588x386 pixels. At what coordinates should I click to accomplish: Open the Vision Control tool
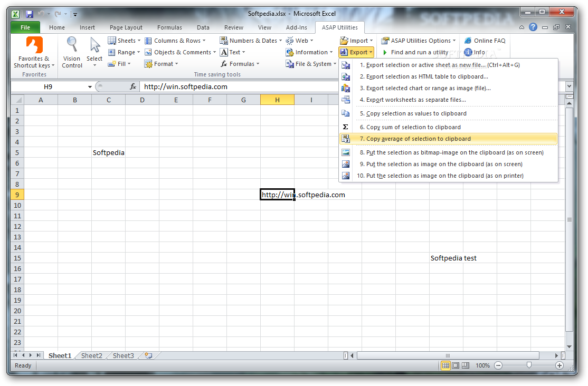coord(72,52)
